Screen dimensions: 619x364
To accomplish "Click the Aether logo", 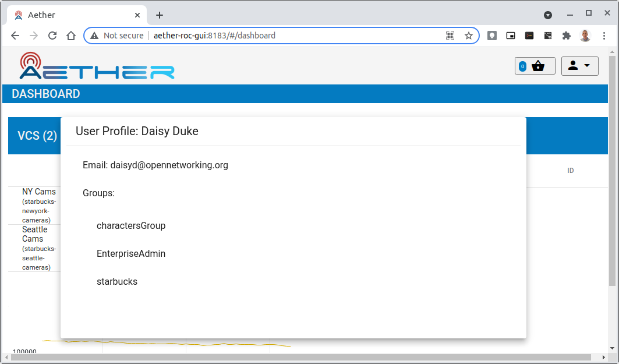I will (x=97, y=66).
